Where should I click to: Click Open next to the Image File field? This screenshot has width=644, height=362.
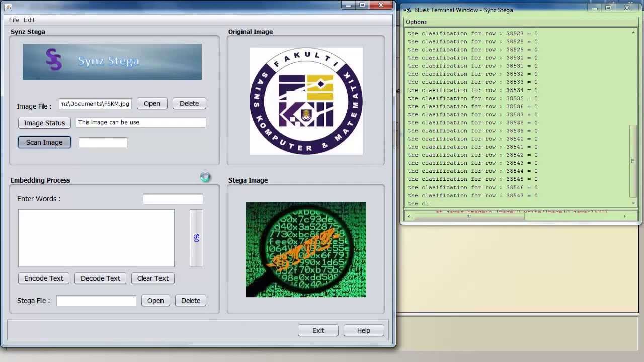(152, 103)
